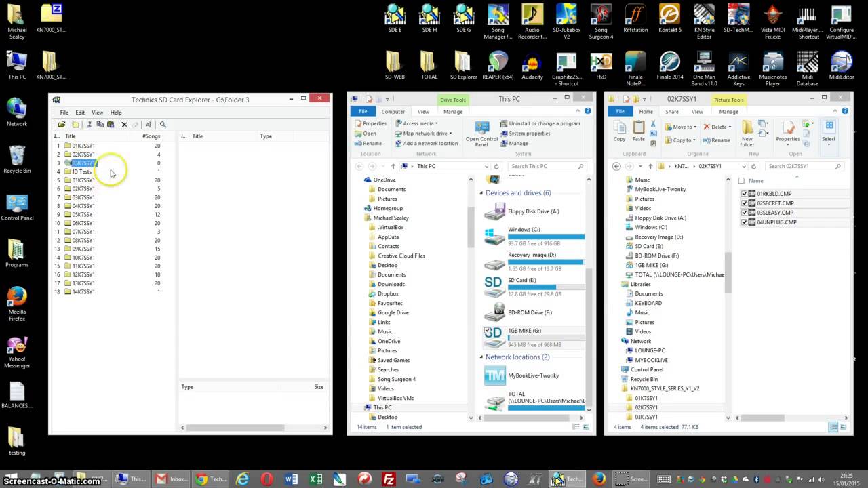Open the address bar dropdown in the This PC window
This screenshot has height=488, width=868.
[487, 166]
